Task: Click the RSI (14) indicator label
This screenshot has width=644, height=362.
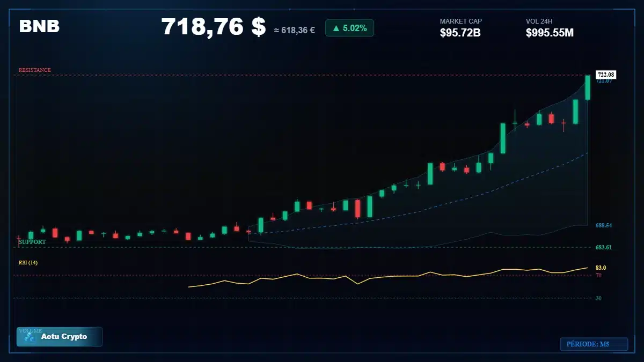Action: coord(28,262)
